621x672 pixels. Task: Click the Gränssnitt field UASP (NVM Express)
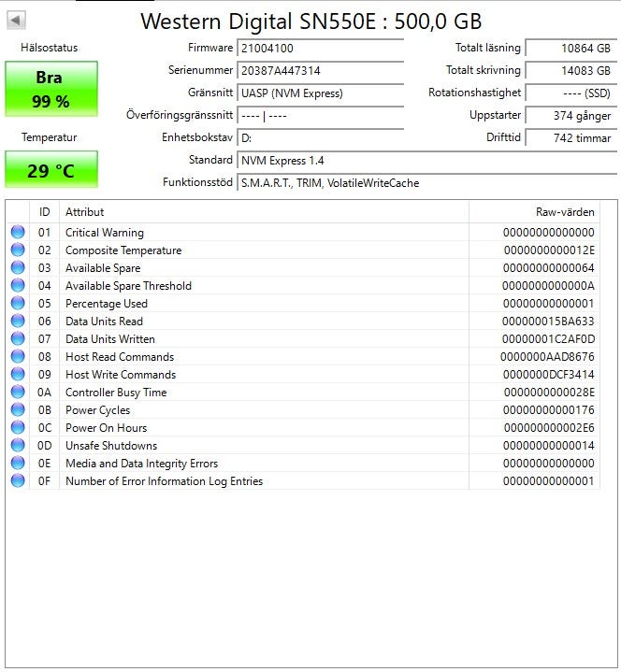coord(321,93)
